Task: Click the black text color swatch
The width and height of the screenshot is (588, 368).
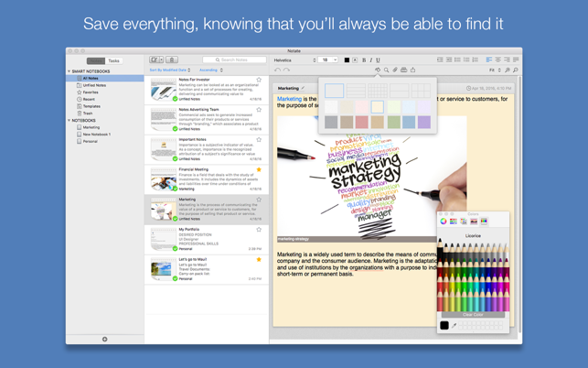Action: pyautogui.click(x=347, y=60)
